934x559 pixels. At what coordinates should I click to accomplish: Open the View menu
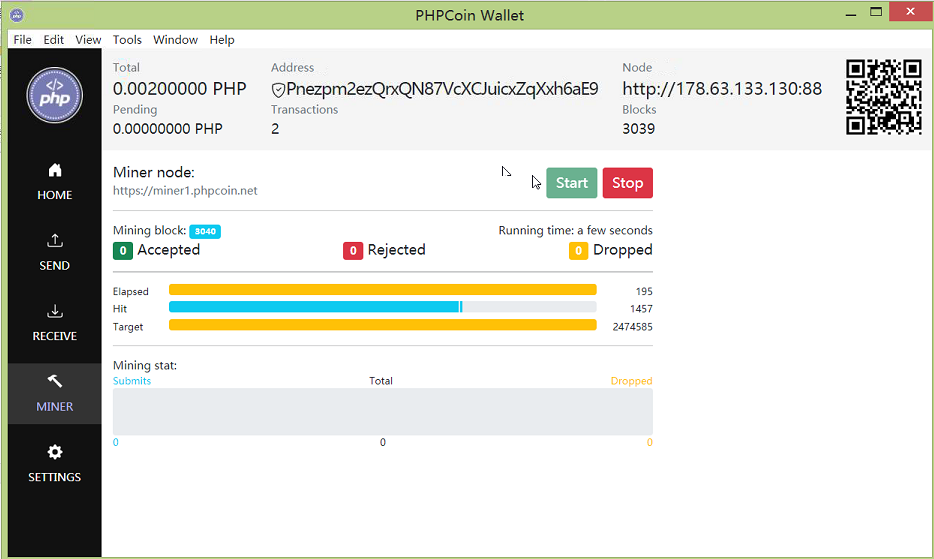pos(88,40)
